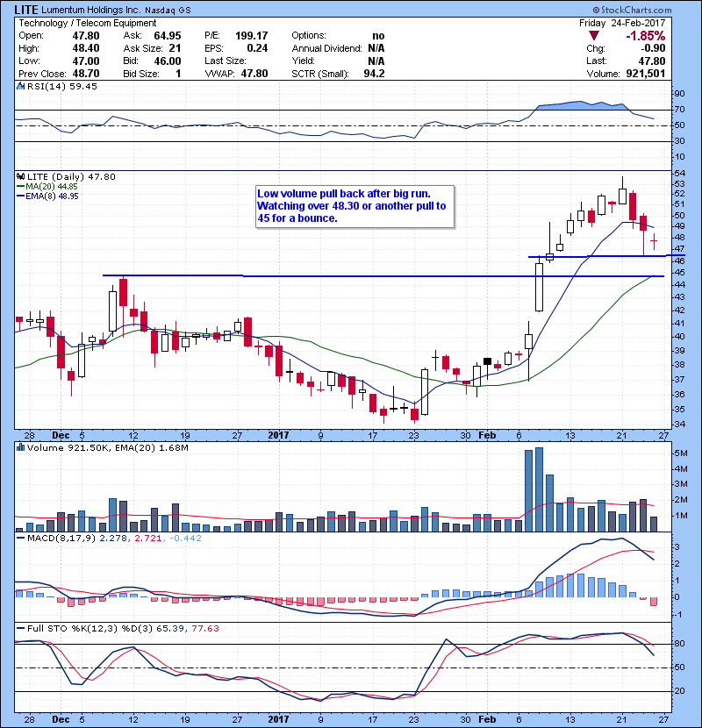This screenshot has height=728, width=702.
Task: Click the Annual Dividend N/A value
Action: 376,48
